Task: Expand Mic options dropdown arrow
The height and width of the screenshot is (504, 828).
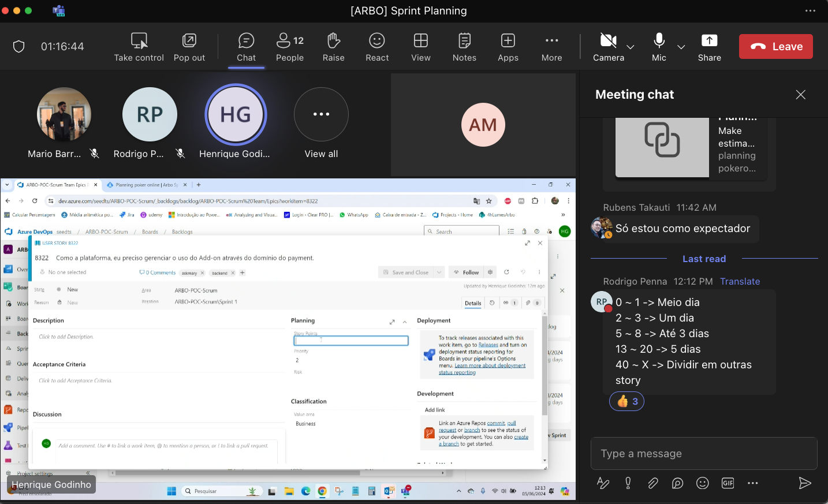Action: (681, 47)
